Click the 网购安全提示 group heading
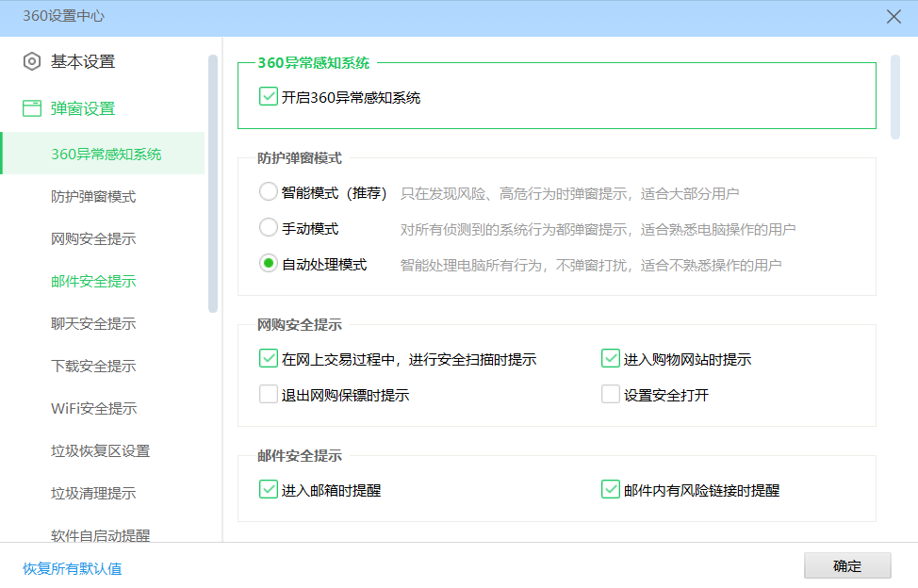 coord(300,325)
